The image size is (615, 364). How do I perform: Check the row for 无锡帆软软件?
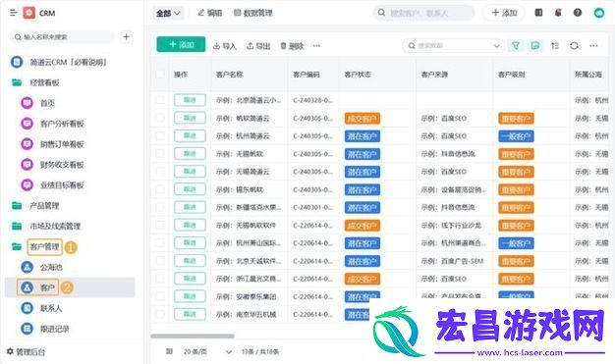(160, 225)
